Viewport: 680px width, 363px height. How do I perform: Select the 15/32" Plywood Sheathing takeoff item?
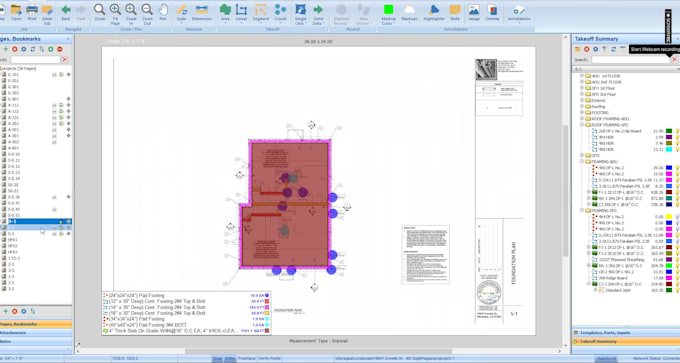coord(623,259)
